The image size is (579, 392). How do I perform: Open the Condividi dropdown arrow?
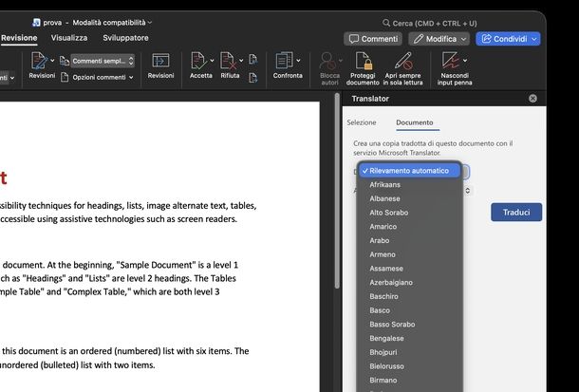[534, 39]
